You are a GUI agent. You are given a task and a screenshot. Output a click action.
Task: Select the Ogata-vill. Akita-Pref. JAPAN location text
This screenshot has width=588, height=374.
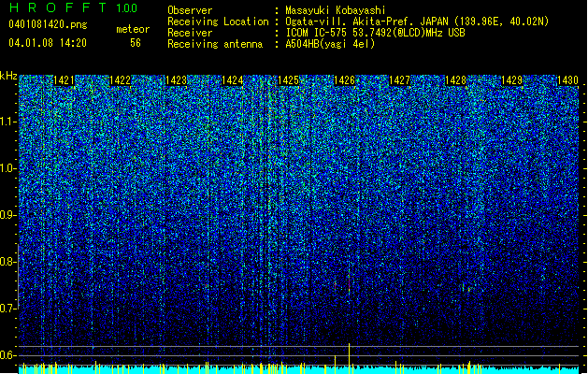pyautogui.click(x=417, y=22)
